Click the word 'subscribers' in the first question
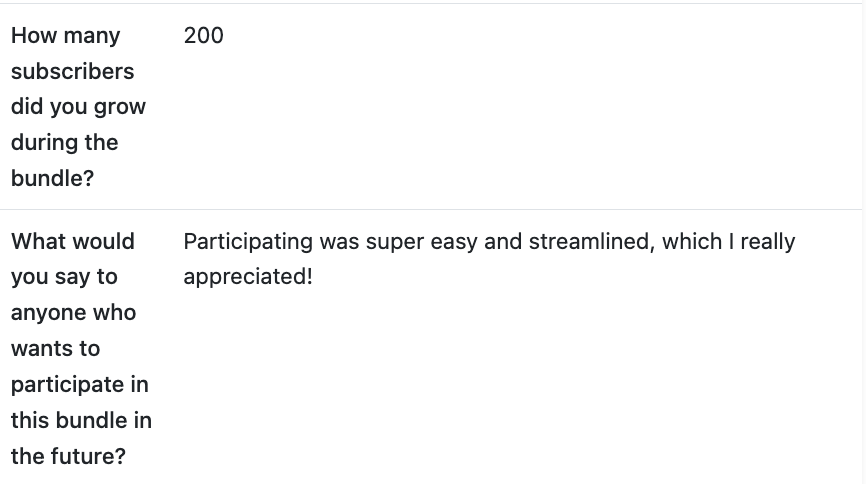The width and height of the screenshot is (866, 484). (x=72, y=72)
